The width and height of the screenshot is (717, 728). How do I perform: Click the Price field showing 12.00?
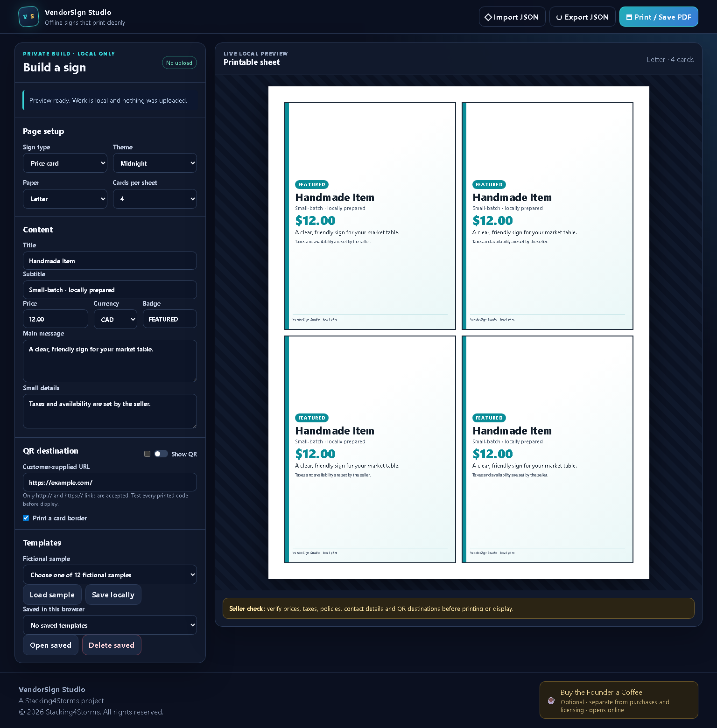point(56,319)
